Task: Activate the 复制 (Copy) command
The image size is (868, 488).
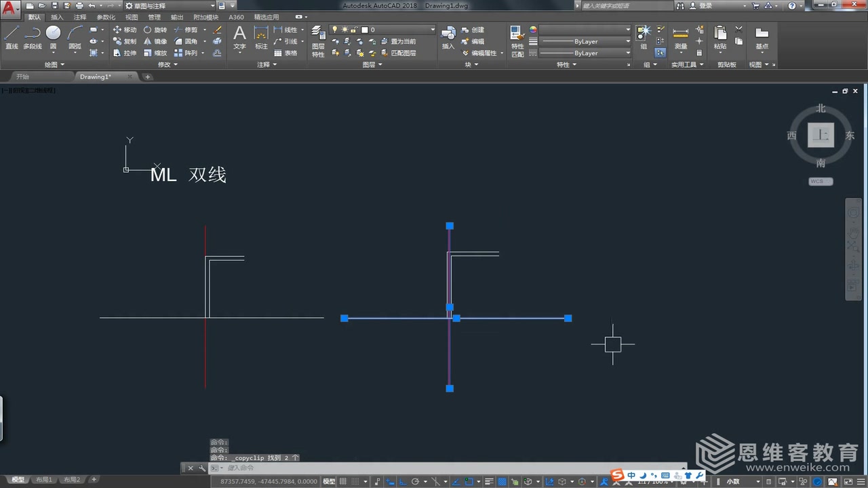Action: [x=124, y=41]
